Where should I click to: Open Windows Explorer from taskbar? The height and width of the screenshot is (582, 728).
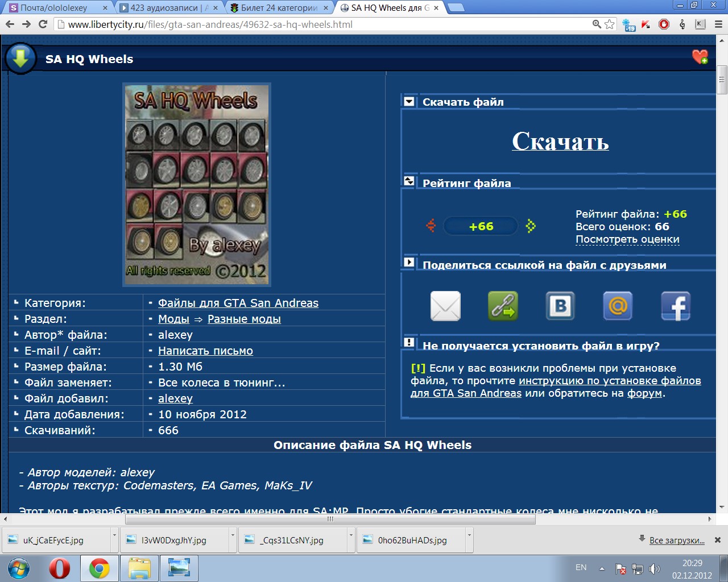click(139, 568)
